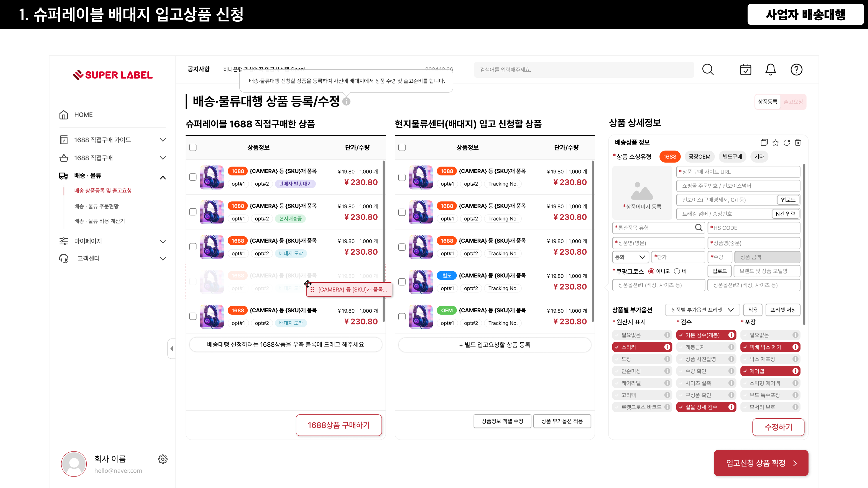The image size is (868, 488).
Task: Toggle the 박스 재포장 packaging option
Action: point(770,359)
